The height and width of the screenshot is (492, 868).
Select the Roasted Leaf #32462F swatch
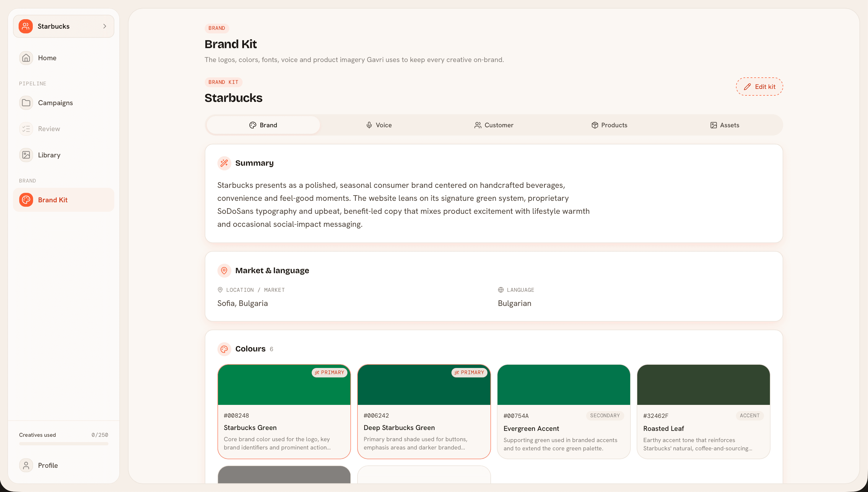click(703, 385)
